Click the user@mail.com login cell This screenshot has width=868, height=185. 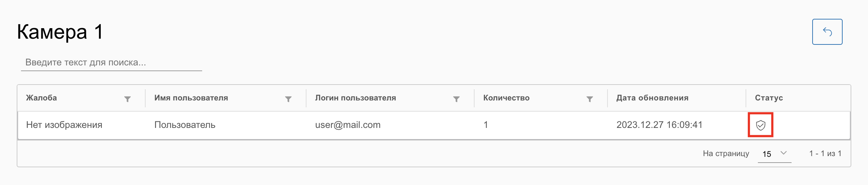point(348,125)
